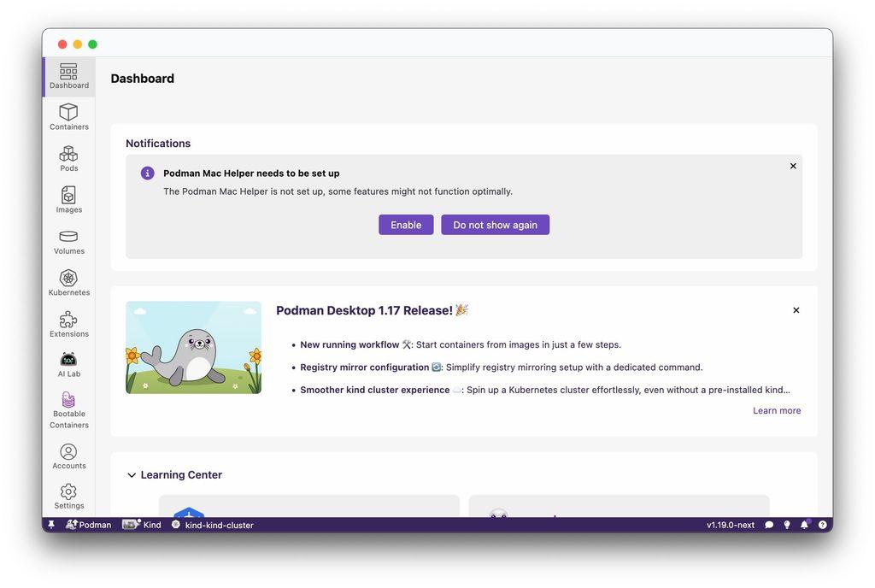Collapse the Learning Center section
Screen dimensions: 875x588
click(x=132, y=475)
